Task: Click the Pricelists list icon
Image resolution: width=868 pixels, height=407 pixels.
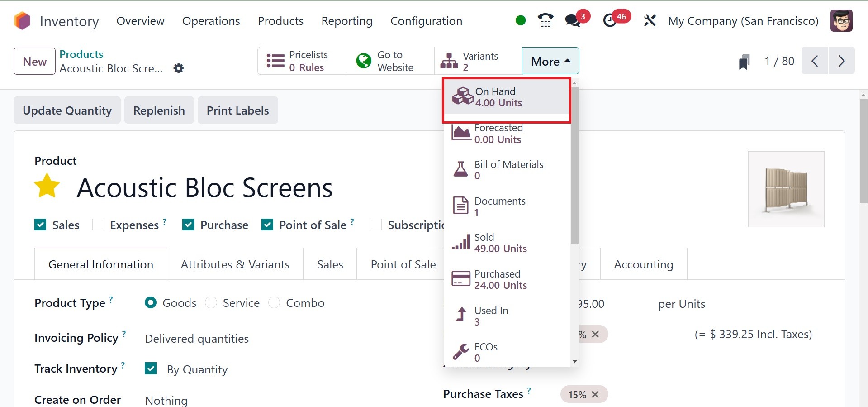Action: point(275,61)
